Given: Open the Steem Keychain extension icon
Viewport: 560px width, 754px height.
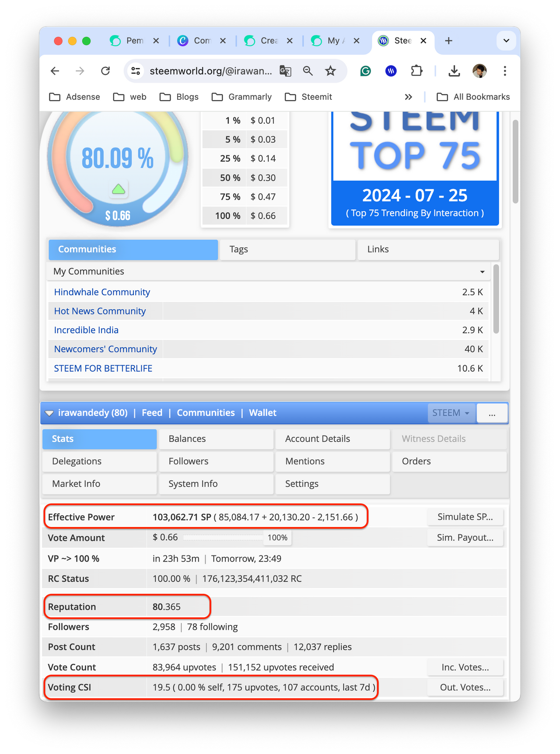Looking at the screenshot, I should 391,71.
